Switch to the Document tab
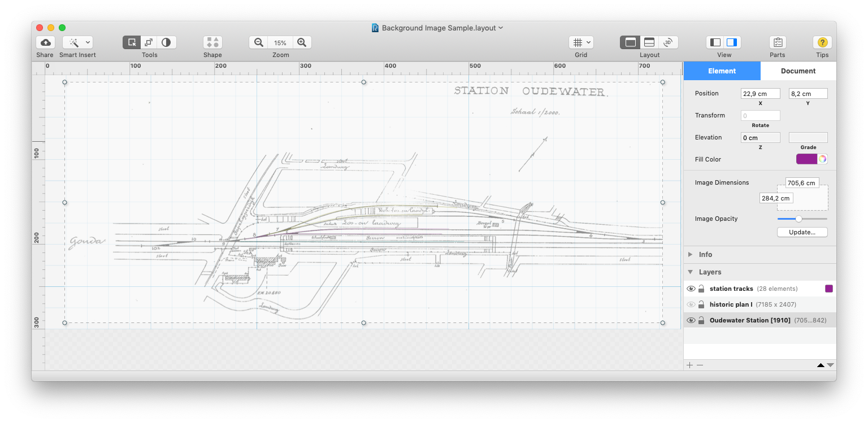This screenshot has width=868, height=423. (x=798, y=71)
